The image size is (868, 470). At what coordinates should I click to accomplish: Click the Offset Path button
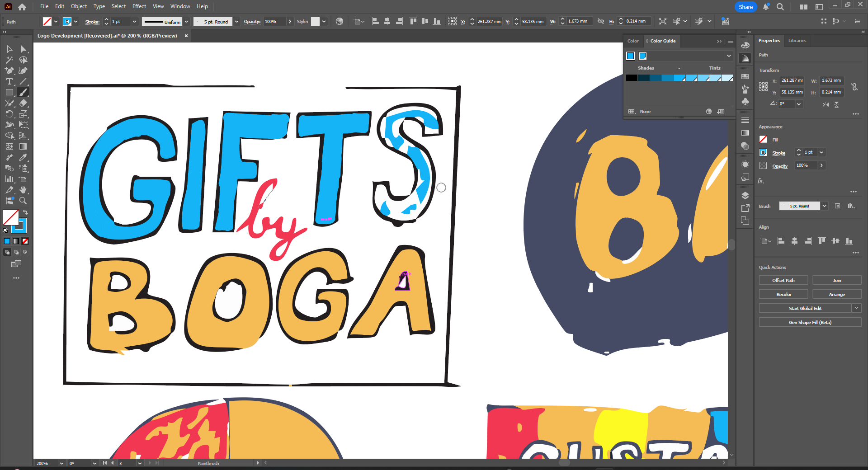pyautogui.click(x=783, y=281)
